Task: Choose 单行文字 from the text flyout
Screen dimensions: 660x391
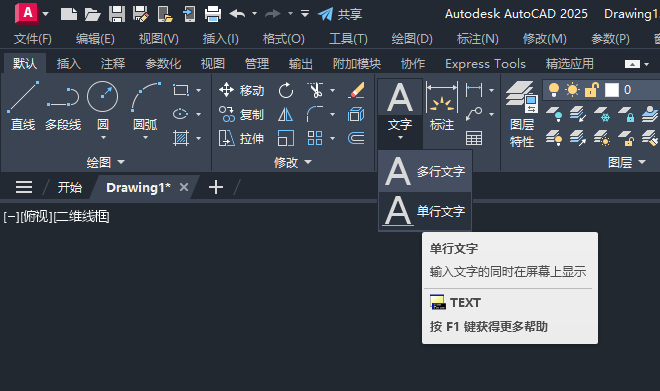Action: coord(425,211)
